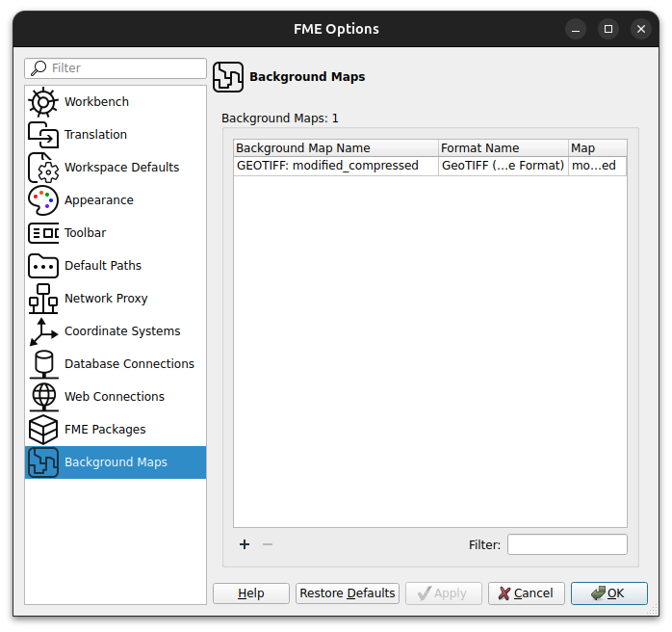Select the Database Connections cylinder icon
This screenshot has width=672, height=632.
pos(43,364)
